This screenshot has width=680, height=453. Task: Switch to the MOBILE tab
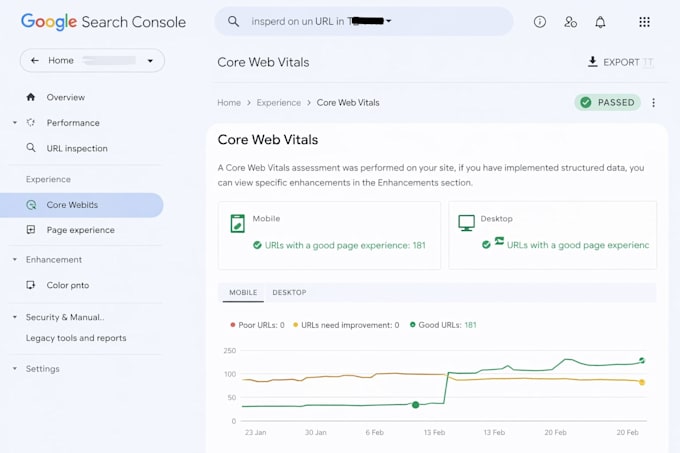tap(243, 293)
